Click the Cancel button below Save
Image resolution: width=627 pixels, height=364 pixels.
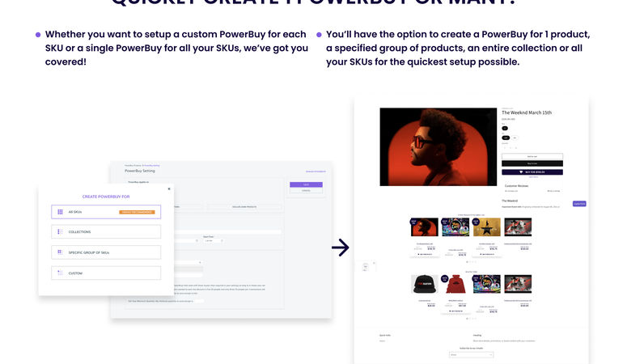(x=306, y=190)
